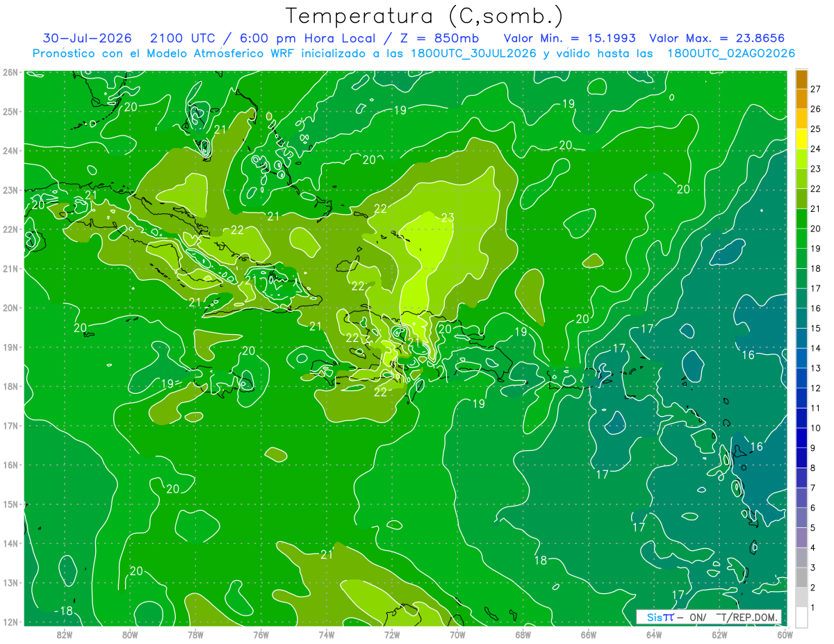The height and width of the screenshot is (644, 834).
Task: Click "Valor Min. = 15.1993" text
Action: pyautogui.click(x=570, y=38)
